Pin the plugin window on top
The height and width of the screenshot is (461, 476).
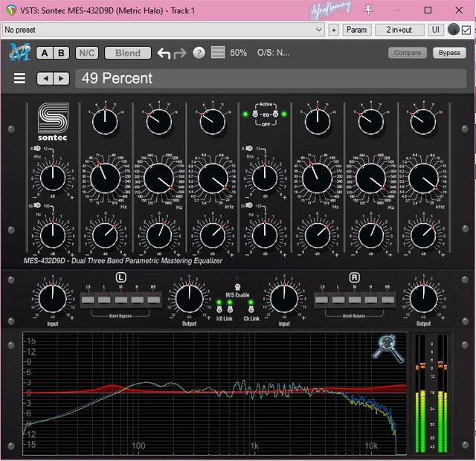point(369,10)
